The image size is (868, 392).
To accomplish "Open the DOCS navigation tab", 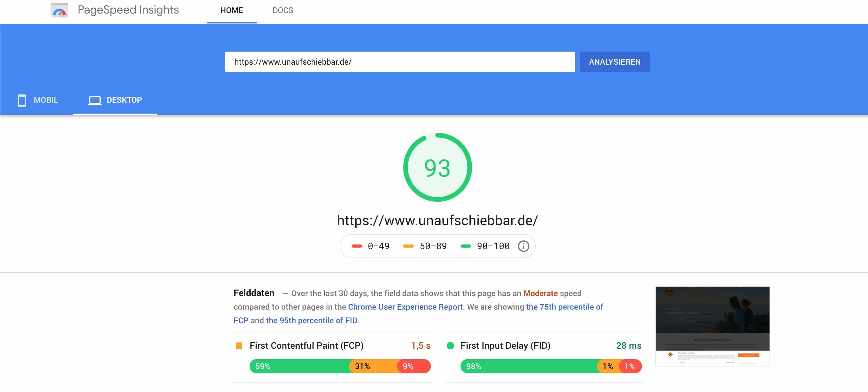I will pos(283,10).
